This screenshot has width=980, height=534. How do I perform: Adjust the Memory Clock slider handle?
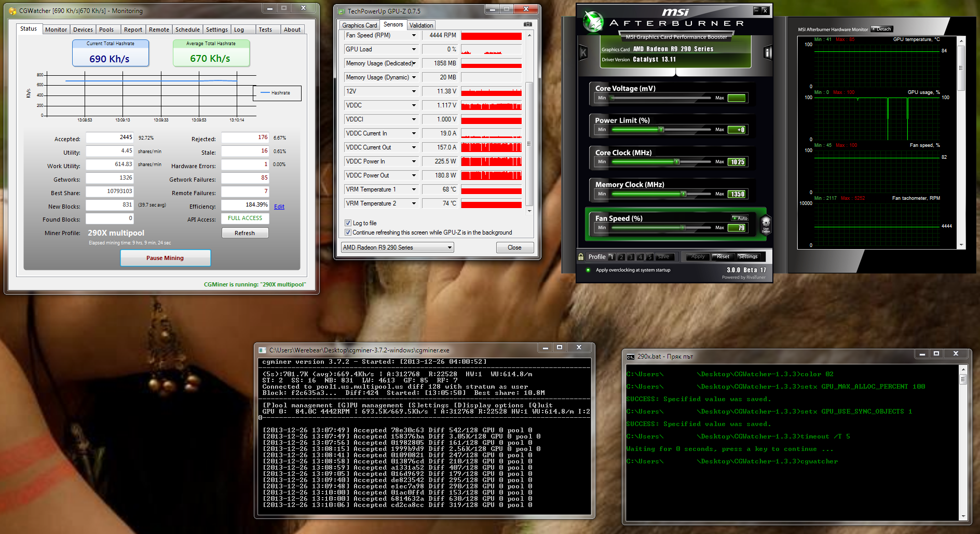[684, 194]
